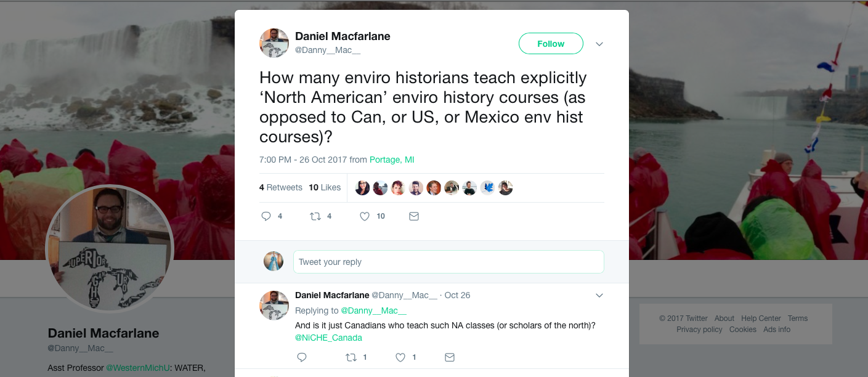Reply to the NiCHE_Canada follow-up tweet
This screenshot has width=868, height=377.
[x=302, y=357]
